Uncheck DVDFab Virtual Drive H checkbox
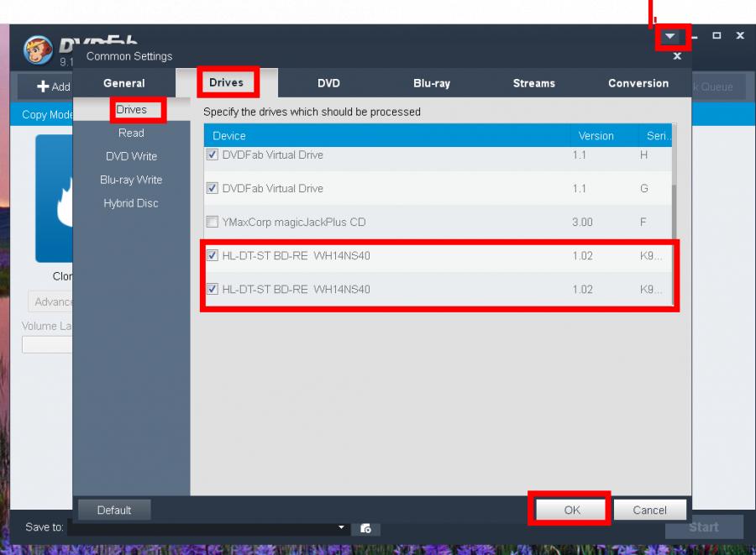Viewport: 756px width, 555px height. click(213, 154)
